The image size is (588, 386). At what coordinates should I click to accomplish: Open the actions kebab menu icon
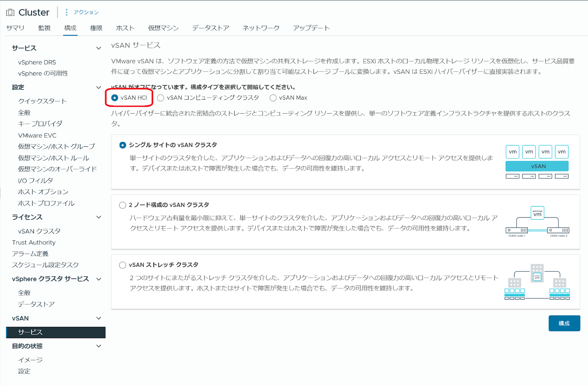[67, 12]
